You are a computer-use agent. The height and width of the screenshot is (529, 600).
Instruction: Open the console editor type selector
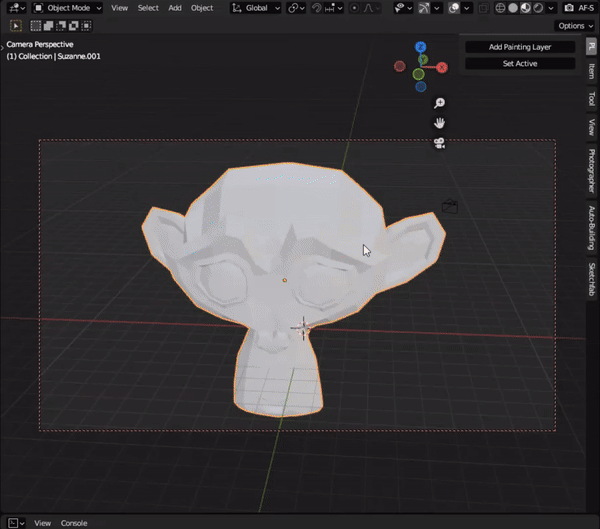pyautogui.click(x=16, y=523)
